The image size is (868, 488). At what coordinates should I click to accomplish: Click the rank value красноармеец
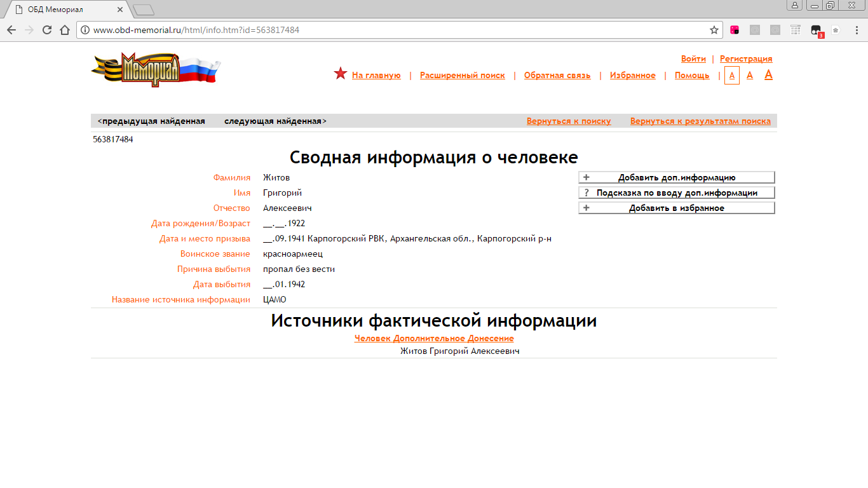coord(293,254)
